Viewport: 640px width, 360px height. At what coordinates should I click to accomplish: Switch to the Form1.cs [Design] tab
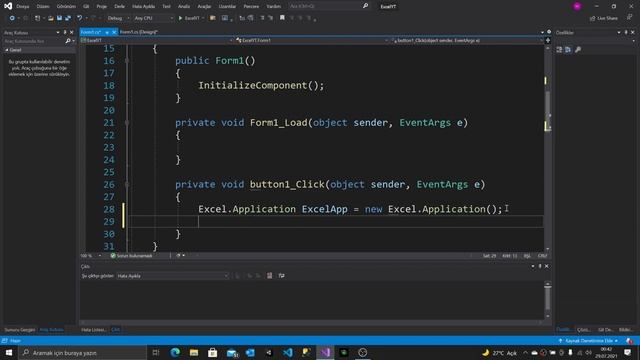pos(138,32)
